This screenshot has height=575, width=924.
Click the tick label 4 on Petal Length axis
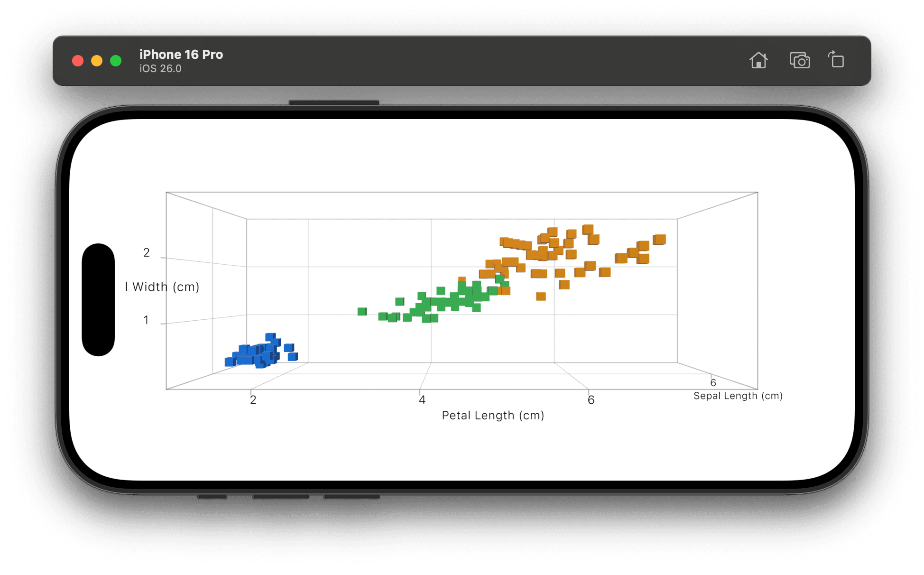[422, 400]
